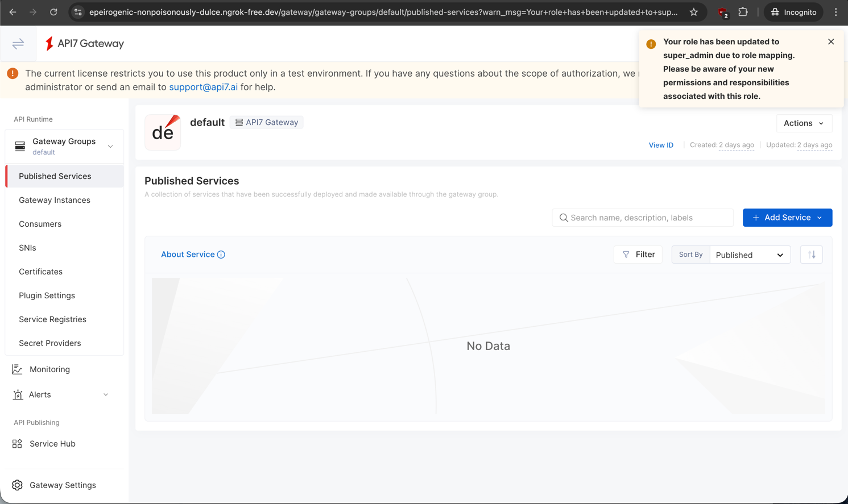Collapse the Gateway Groups section

point(110,146)
